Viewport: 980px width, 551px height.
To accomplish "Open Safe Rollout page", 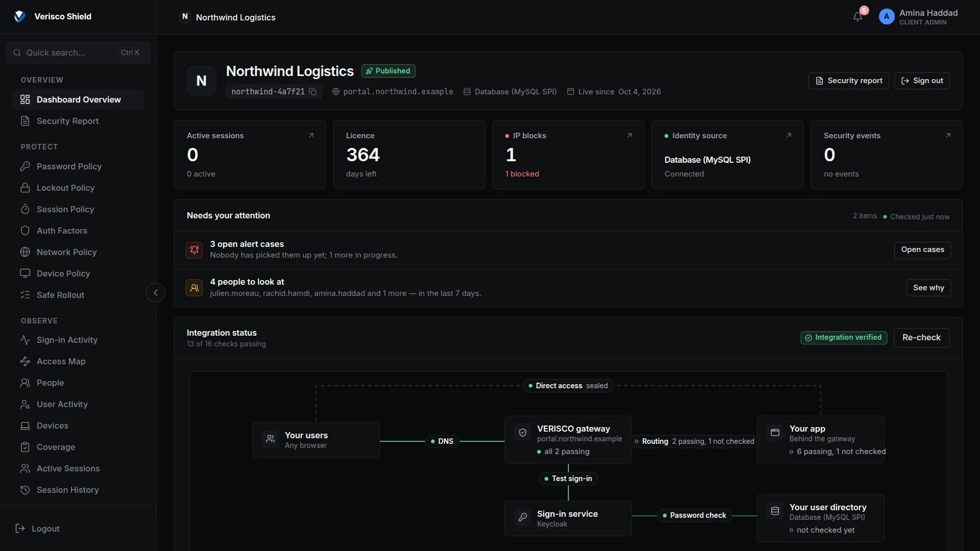I will click(x=78, y=295).
